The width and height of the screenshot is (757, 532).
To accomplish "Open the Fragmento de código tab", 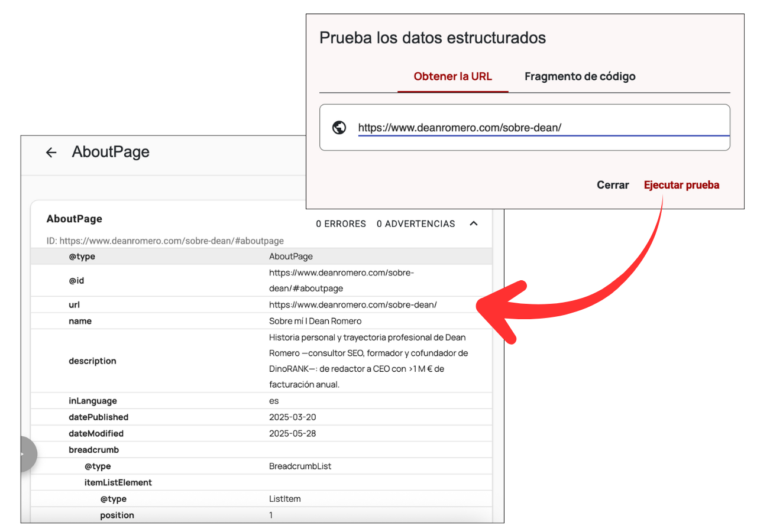I will click(580, 76).
